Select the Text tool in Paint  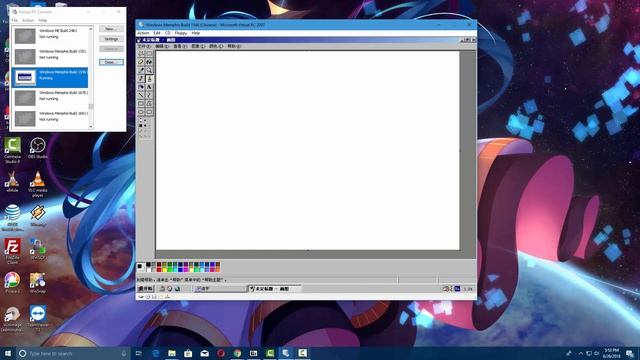click(149, 87)
